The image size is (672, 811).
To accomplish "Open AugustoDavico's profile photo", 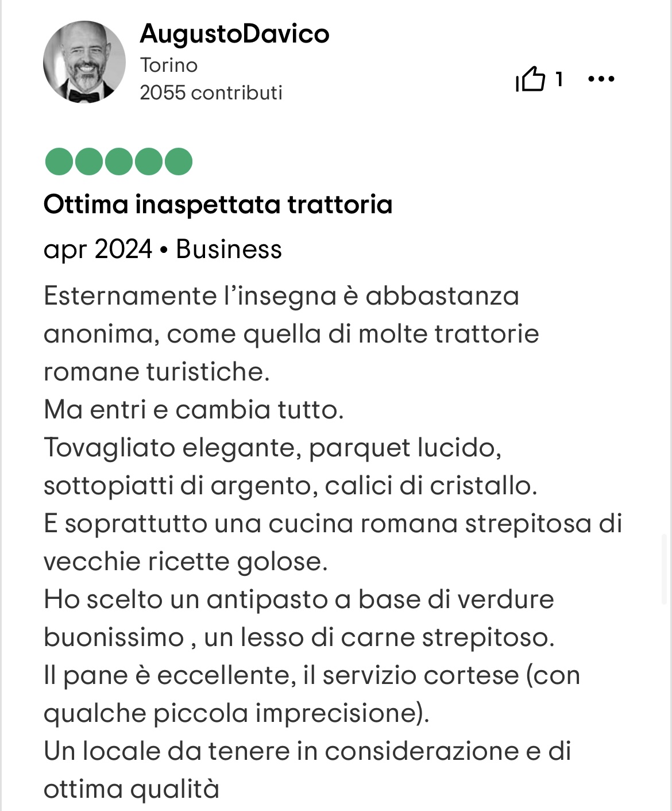I will point(84,62).
